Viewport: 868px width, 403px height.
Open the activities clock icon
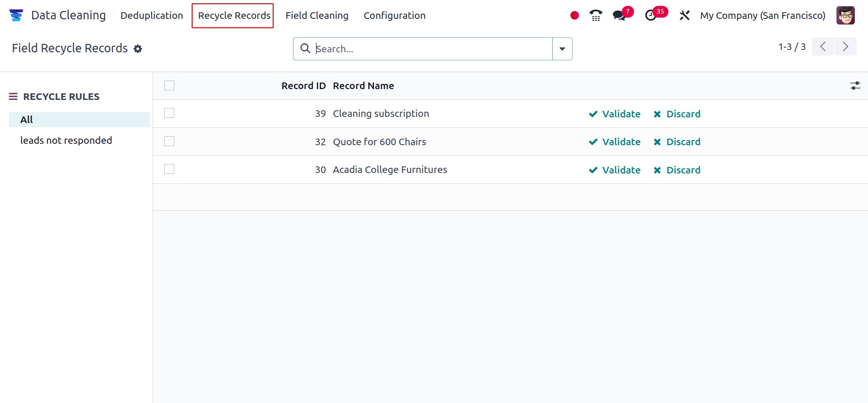click(x=650, y=16)
